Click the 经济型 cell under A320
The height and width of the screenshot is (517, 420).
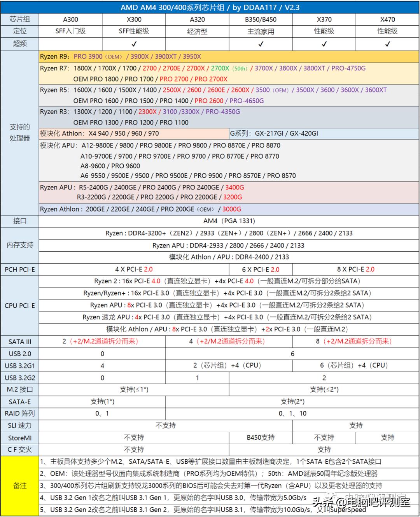click(x=197, y=31)
